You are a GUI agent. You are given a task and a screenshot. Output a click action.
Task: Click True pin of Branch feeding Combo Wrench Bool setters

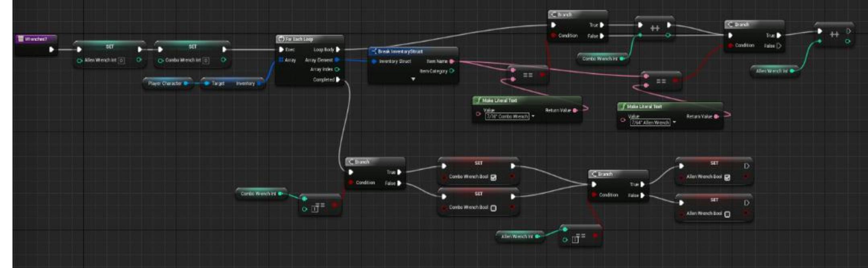point(399,172)
